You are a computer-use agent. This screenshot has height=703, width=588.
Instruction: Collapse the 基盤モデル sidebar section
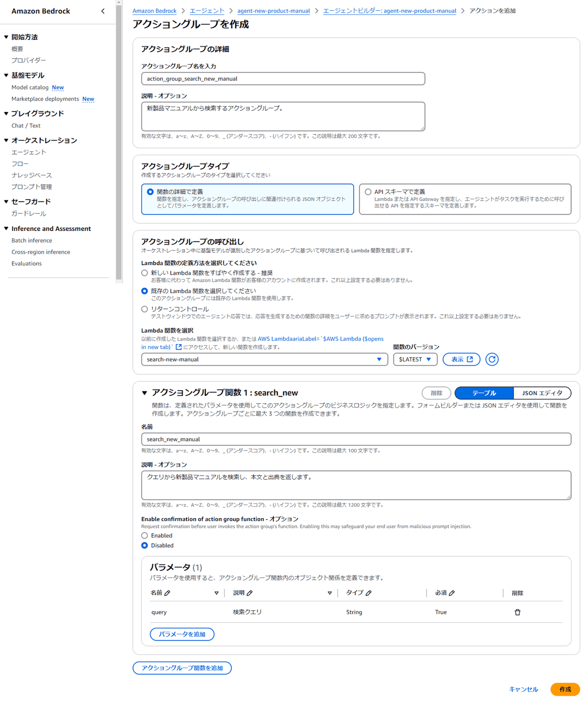[6, 75]
